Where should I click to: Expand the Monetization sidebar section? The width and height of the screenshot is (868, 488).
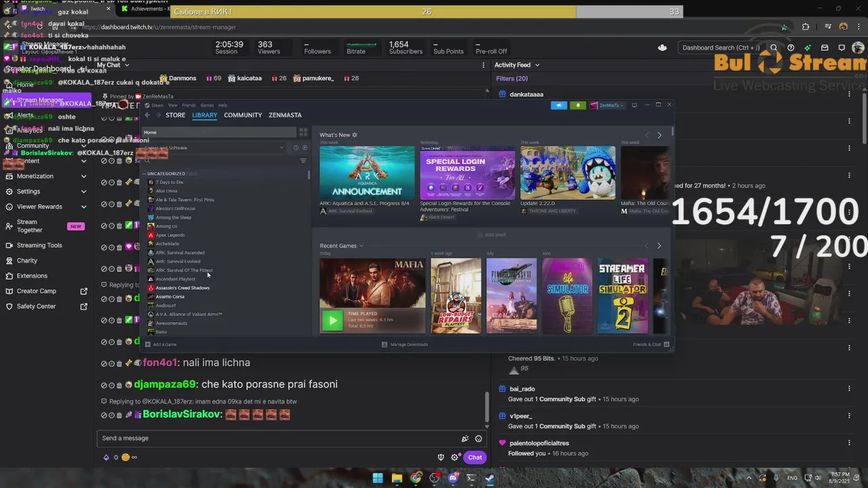[x=83, y=176]
